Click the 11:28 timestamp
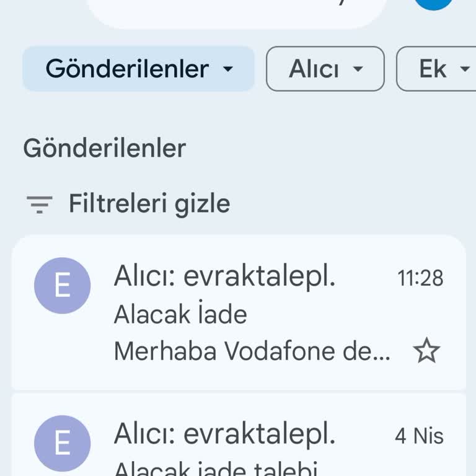The width and height of the screenshot is (476, 476). pyautogui.click(x=420, y=278)
